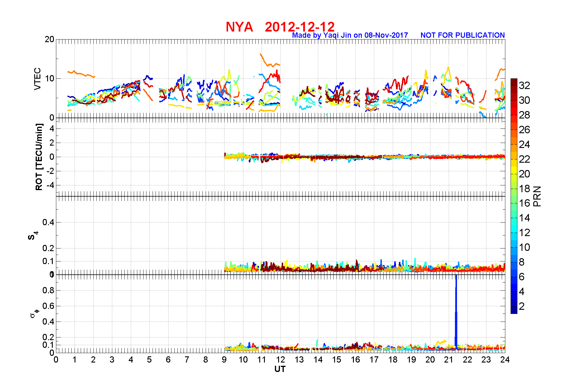Click the "ROT [TECU/min]" axis label
561x392 pixels.
(39, 157)
